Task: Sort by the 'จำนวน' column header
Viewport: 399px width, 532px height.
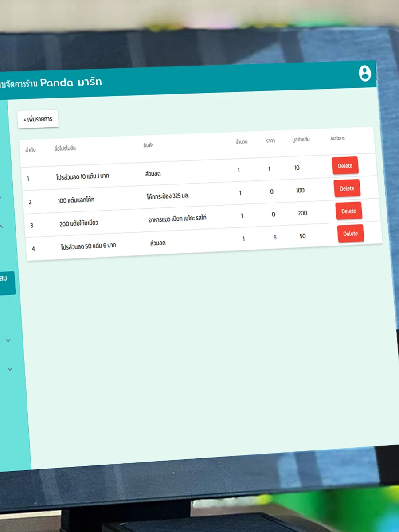Action: 242,142
